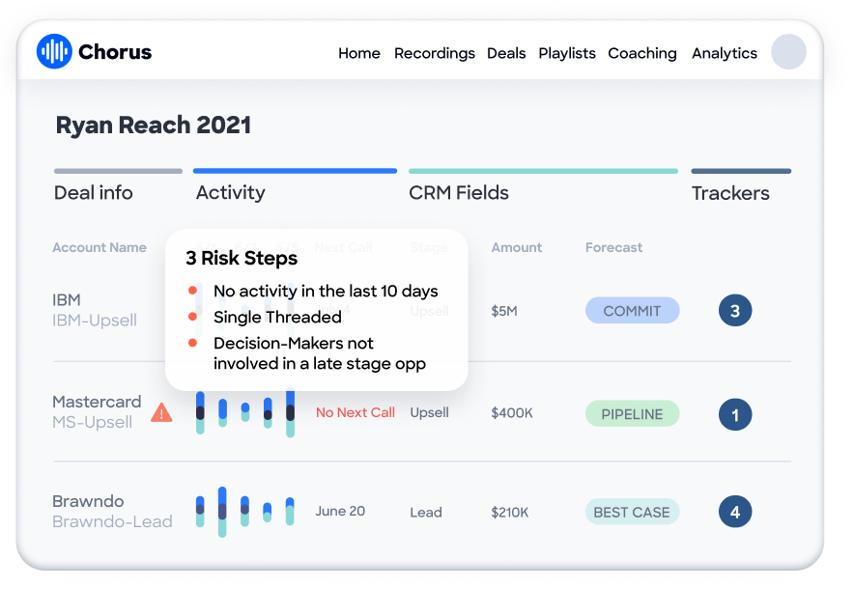Open the Coaching section
854x616 pixels.
(642, 53)
